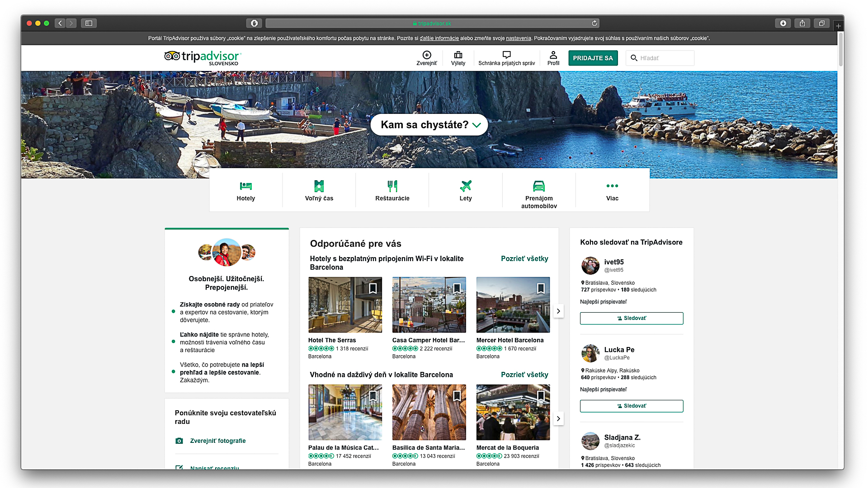The image size is (868, 488).
Task: Open Sladjana Z. profile name
Action: pos(622,437)
